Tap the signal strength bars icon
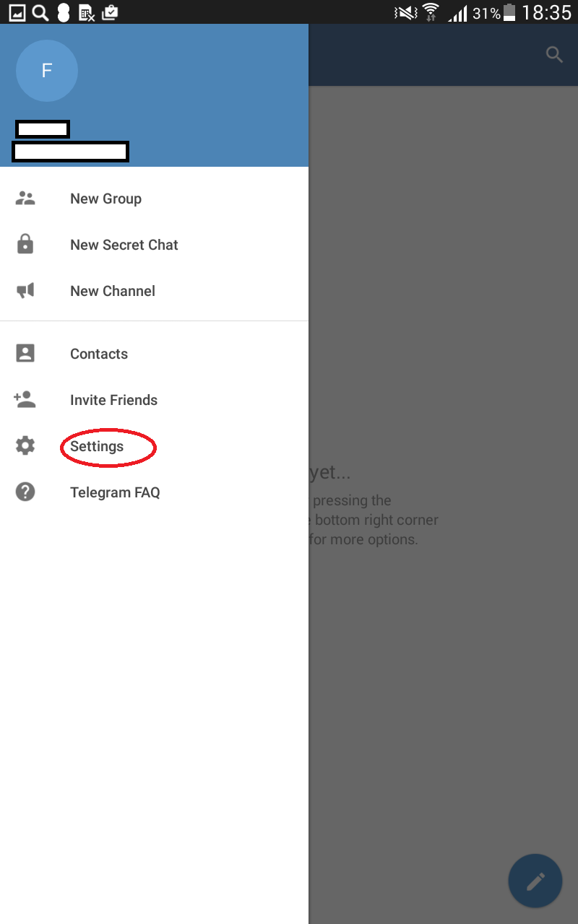 (457, 13)
